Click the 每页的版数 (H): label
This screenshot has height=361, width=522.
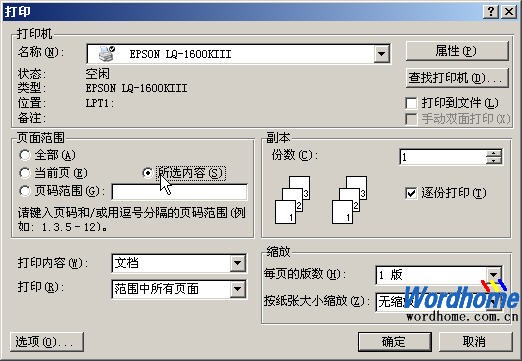pyautogui.click(x=305, y=274)
